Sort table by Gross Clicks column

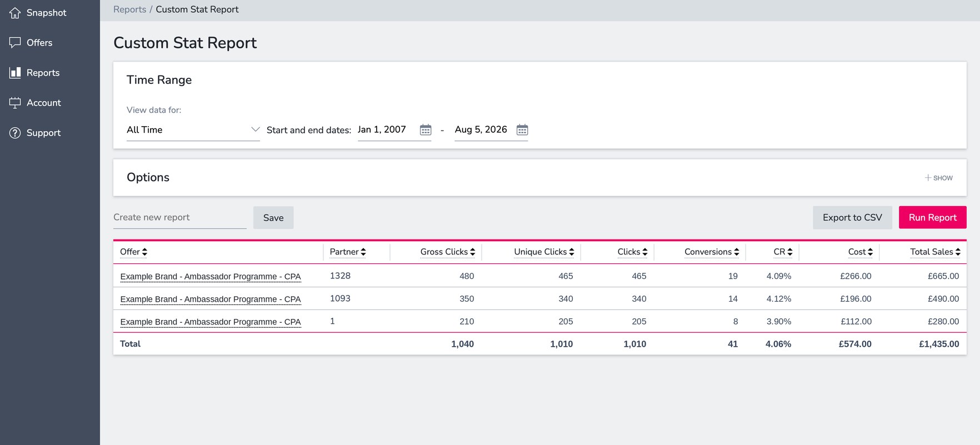448,252
